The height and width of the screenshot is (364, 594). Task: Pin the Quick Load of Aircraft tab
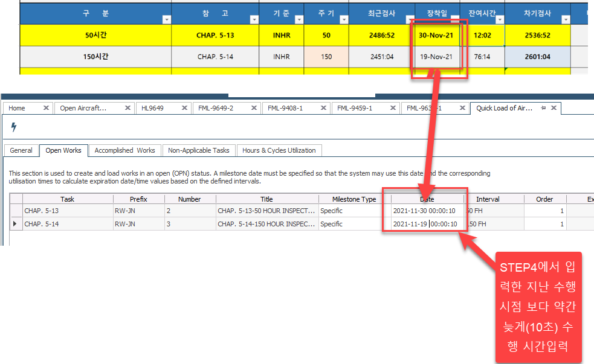tap(543, 108)
